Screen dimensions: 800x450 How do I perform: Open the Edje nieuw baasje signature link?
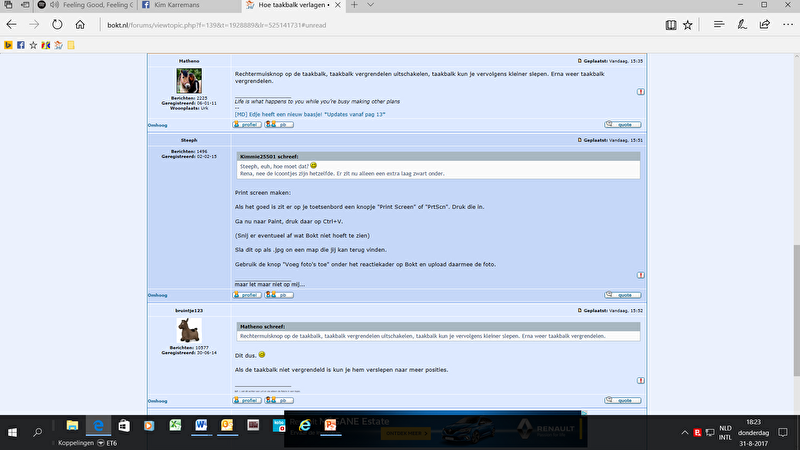310,114
